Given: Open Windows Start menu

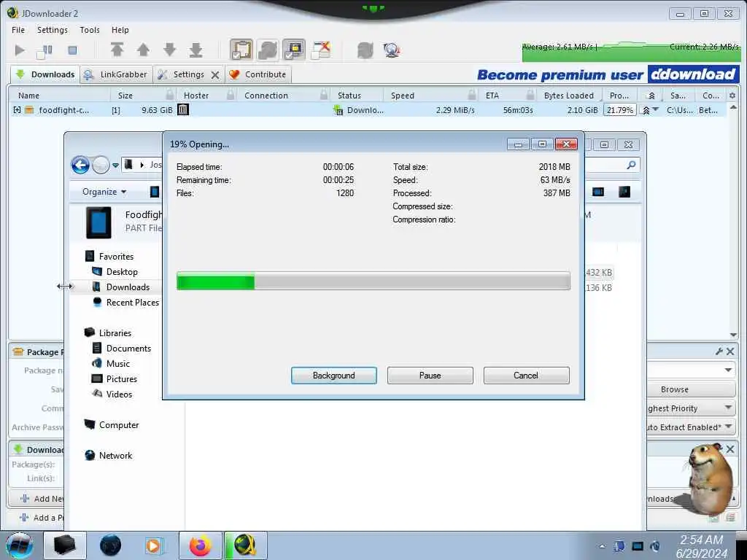Looking at the screenshot, I should (20, 545).
